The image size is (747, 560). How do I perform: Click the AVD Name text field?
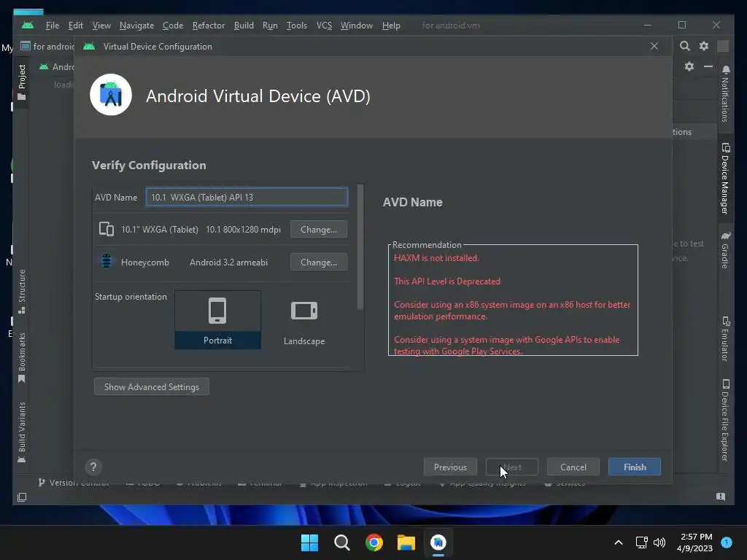(247, 197)
